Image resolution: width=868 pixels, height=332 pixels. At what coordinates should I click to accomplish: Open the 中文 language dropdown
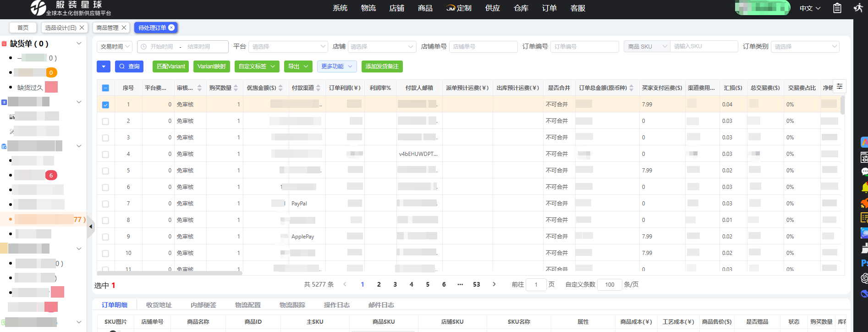(x=810, y=8)
